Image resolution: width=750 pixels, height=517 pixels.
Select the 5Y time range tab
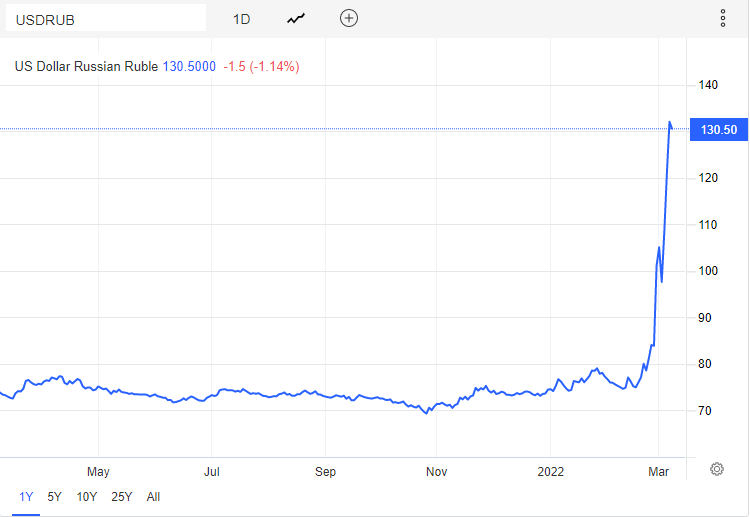point(55,497)
